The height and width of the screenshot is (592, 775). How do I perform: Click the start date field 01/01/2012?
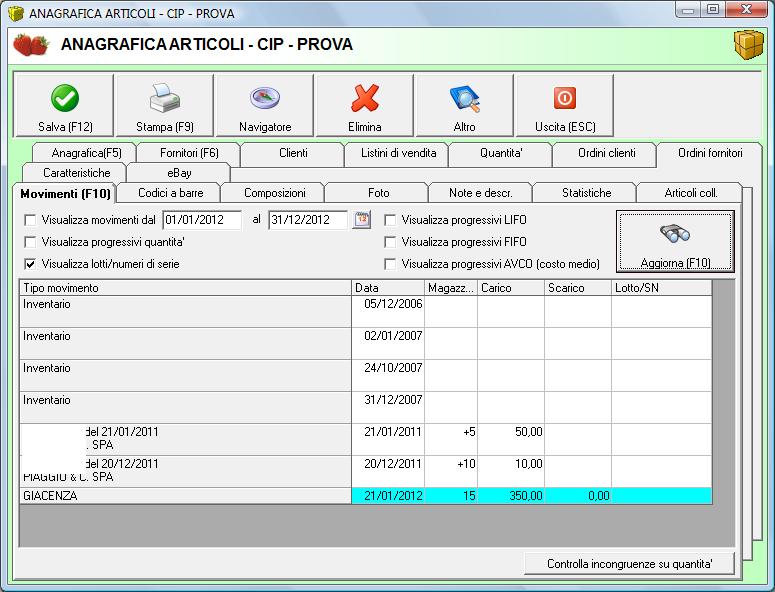pyautogui.click(x=202, y=220)
